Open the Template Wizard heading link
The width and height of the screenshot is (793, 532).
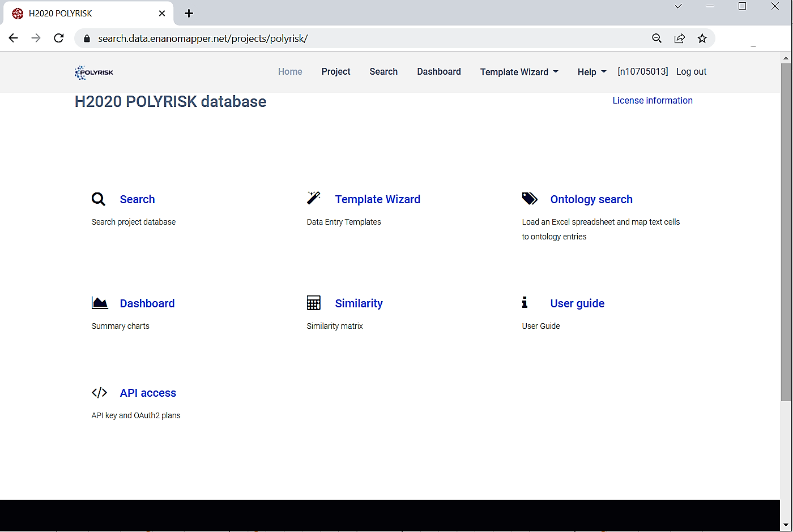pyautogui.click(x=378, y=199)
